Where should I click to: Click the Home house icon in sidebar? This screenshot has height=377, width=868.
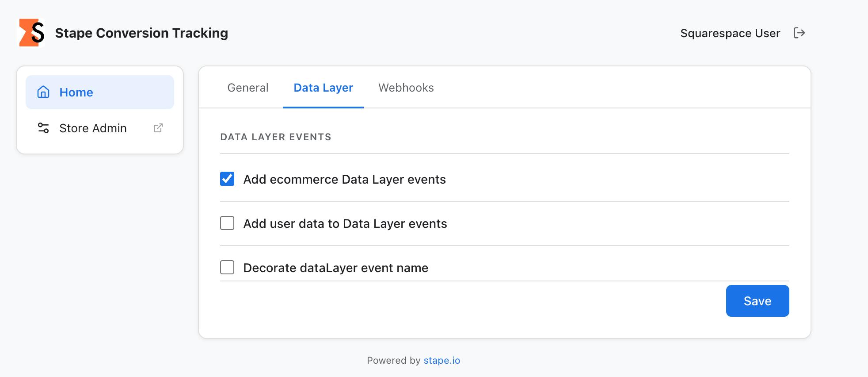point(43,92)
